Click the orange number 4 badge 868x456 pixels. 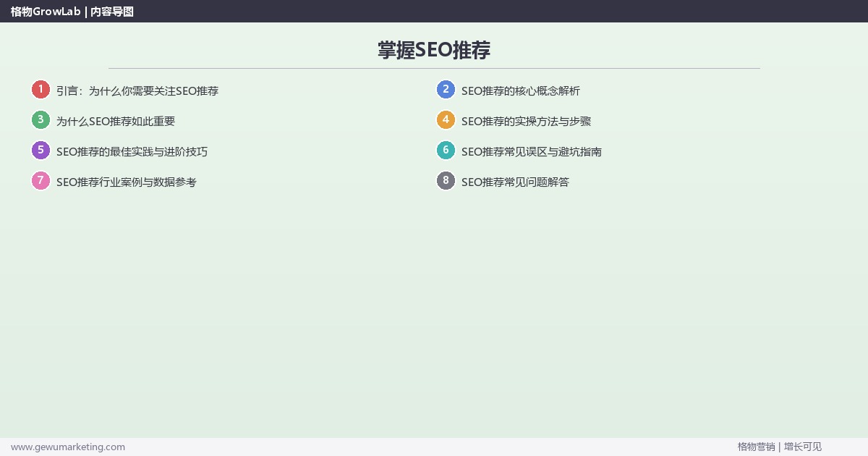tap(446, 120)
